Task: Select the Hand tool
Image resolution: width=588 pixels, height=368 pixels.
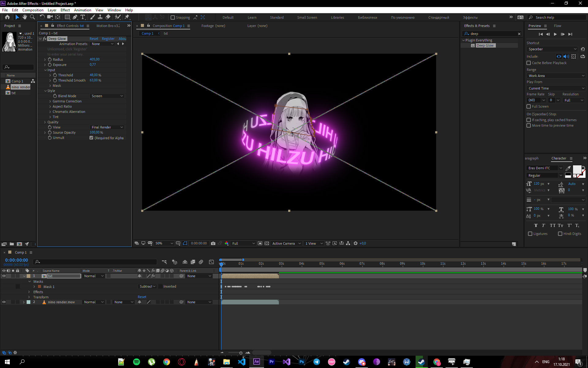Action: (25, 17)
